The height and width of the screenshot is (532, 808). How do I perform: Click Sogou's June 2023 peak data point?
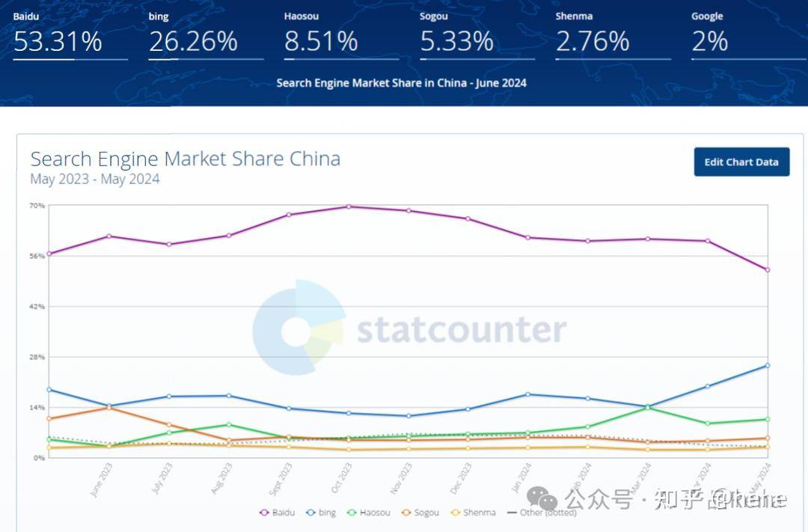[109, 408]
